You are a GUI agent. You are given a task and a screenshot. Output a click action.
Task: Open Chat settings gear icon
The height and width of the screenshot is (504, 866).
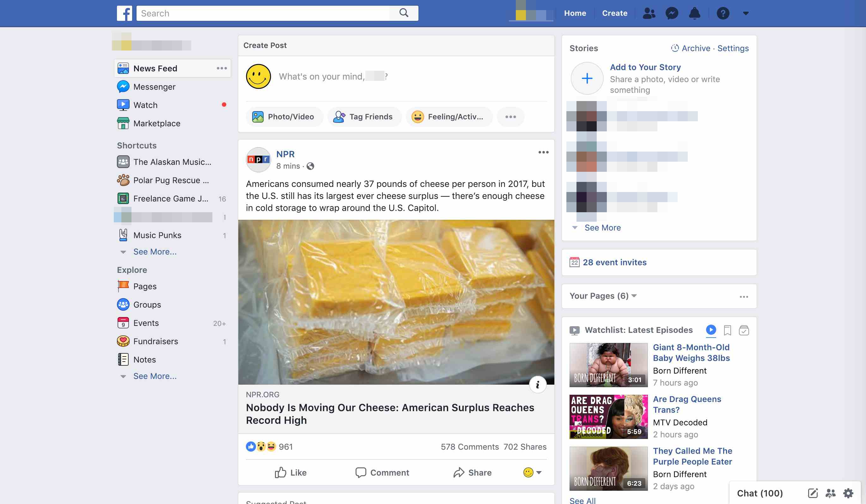coord(848,493)
